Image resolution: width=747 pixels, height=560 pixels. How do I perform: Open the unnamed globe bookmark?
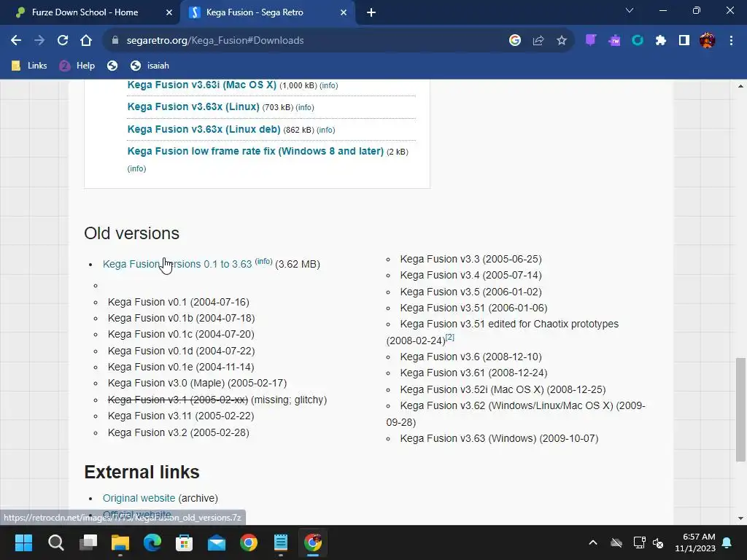tap(112, 66)
